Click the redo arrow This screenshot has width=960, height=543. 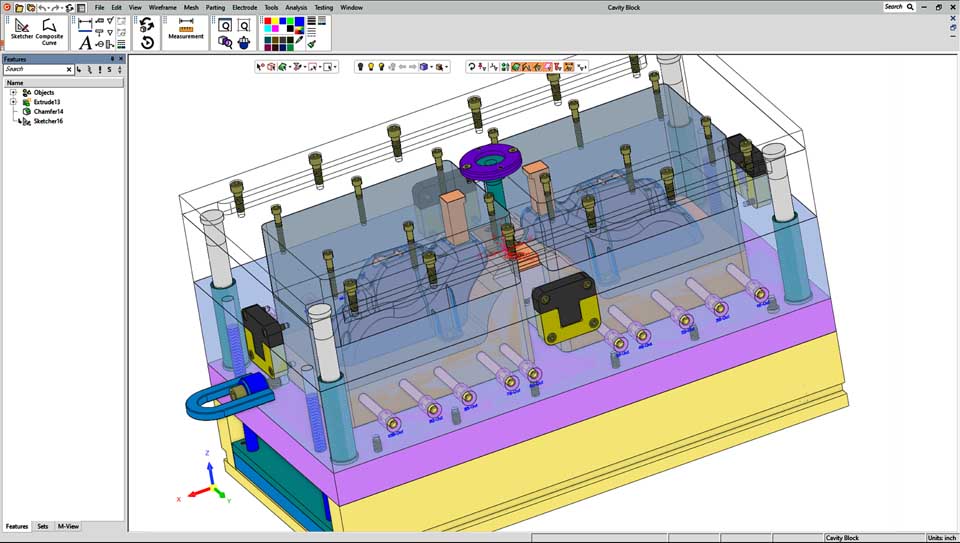pos(56,8)
